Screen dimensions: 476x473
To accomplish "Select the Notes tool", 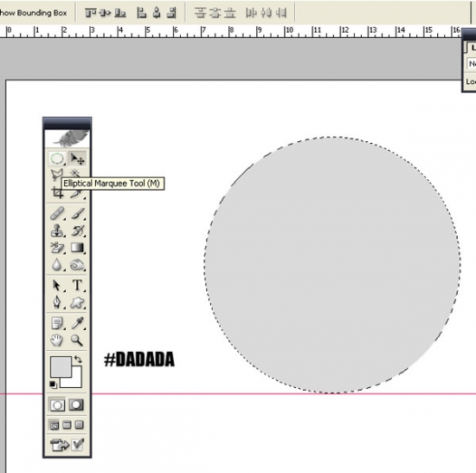I will [x=57, y=323].
